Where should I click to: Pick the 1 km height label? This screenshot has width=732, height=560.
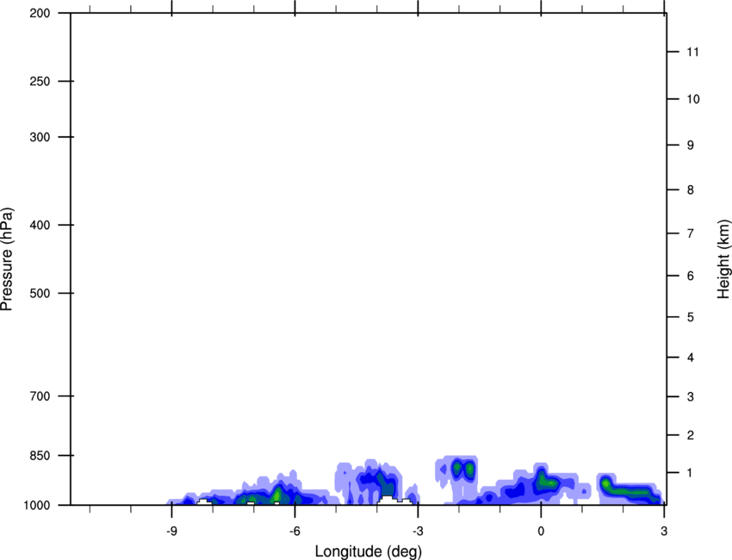pyautogui.click(x=691, y=473)
